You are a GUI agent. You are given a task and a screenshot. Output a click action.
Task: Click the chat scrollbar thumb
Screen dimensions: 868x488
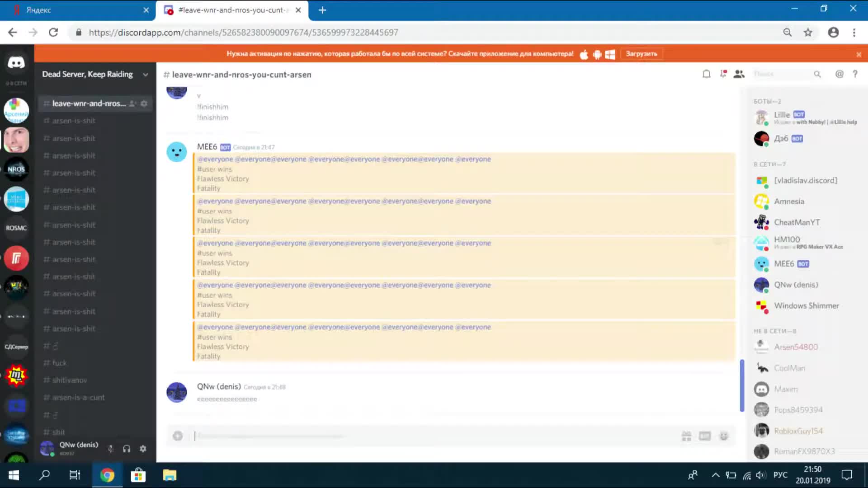[x=742, y=385]
